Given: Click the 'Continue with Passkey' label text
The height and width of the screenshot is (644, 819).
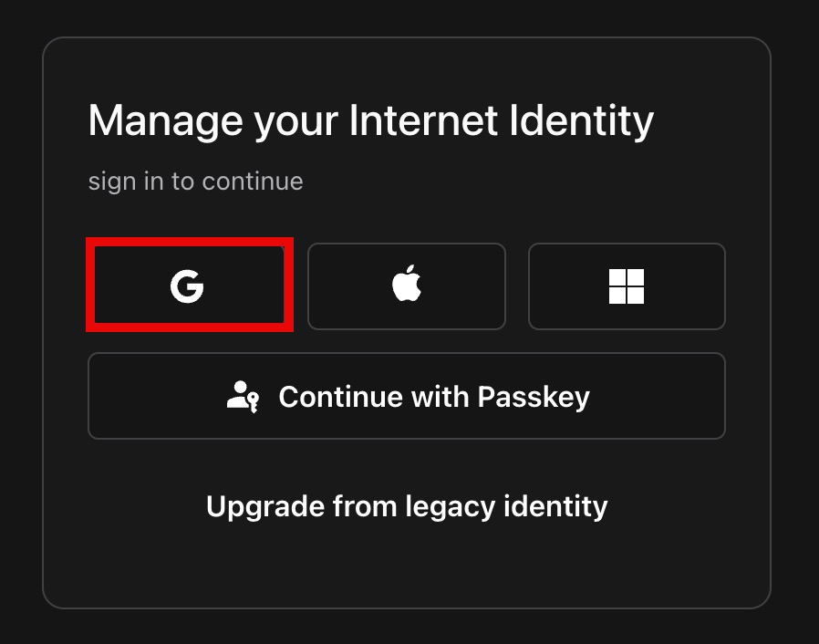Looking at the screenshot, I should [x=434, y=397].
